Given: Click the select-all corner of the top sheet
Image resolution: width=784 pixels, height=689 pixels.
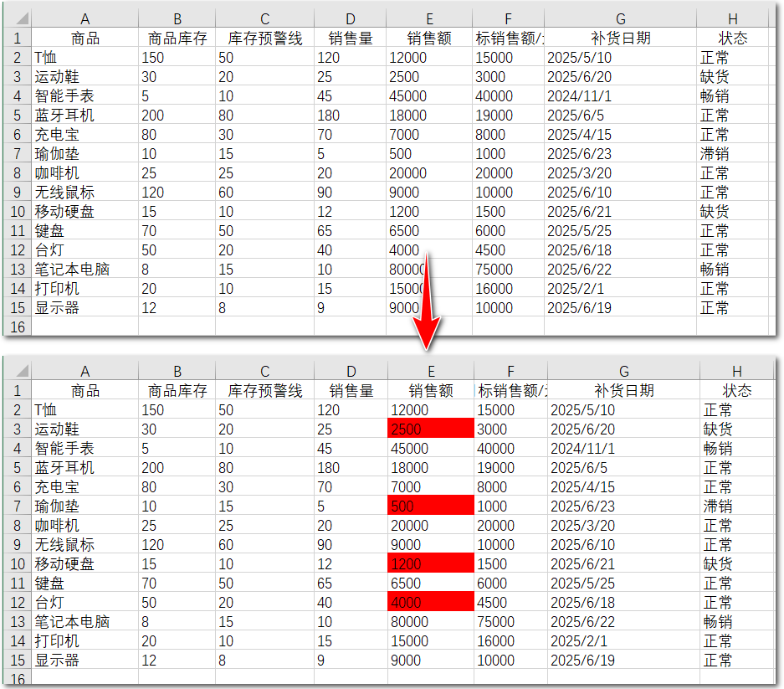Looking at the screenshot, I should click(18, 18).
